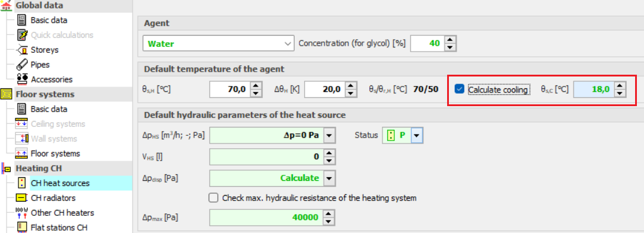
Task: Decrease θs,C cooling temperature down arrow
Action: click(620, 93)
